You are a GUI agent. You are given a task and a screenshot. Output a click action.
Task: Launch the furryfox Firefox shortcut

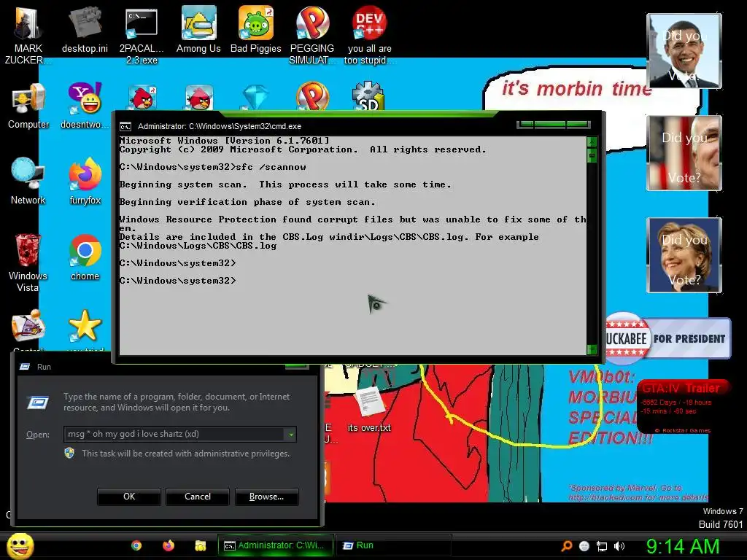(85, 181)
